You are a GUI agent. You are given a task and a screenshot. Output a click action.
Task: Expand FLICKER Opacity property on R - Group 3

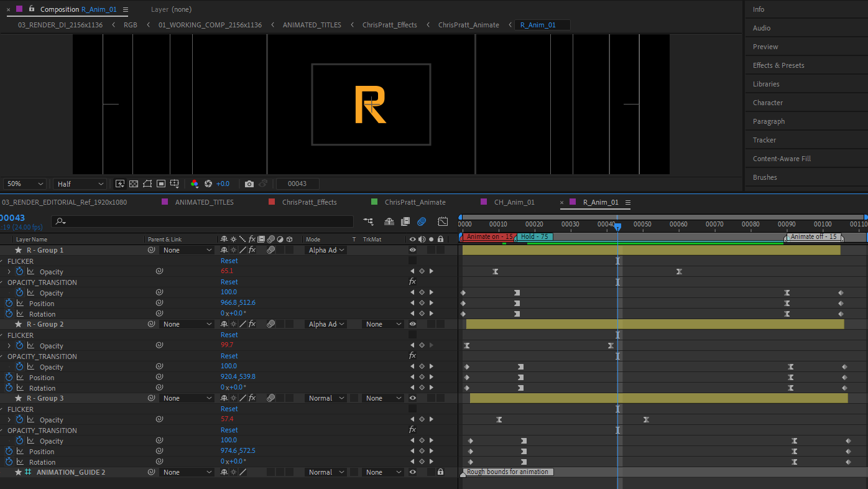point(9,420)
